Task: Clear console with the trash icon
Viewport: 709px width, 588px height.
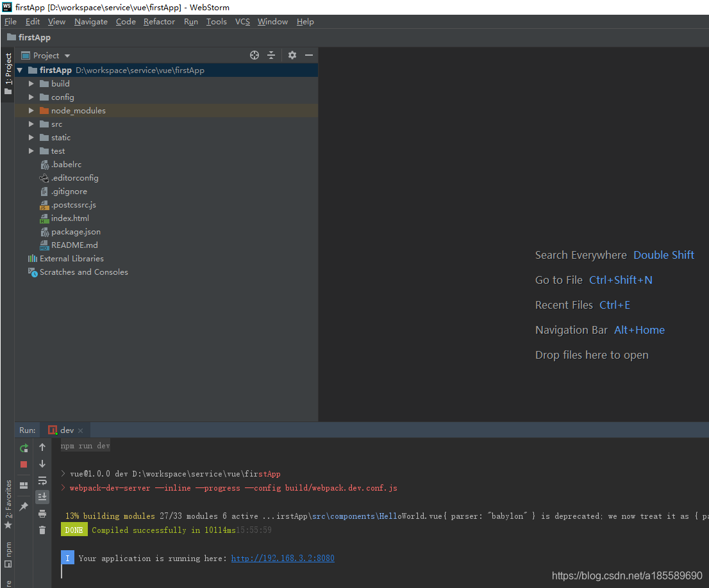Action: pyautogui.click(x=42, y=530)
